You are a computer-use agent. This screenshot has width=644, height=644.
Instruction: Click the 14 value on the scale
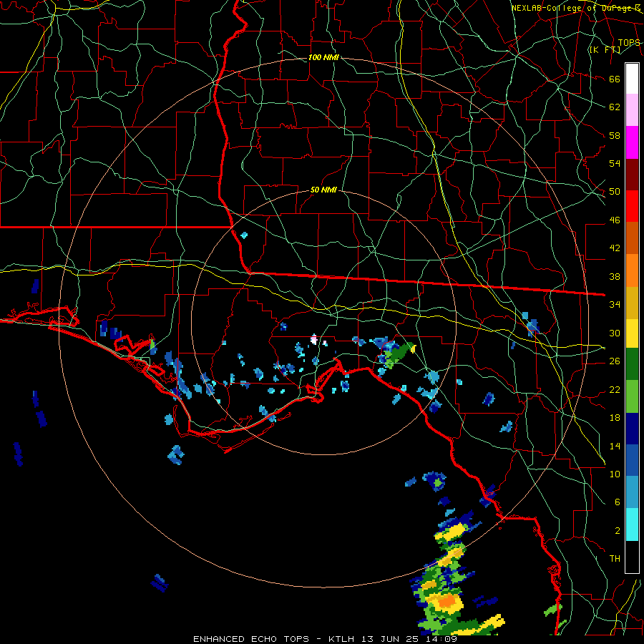(x=615, y=446)
